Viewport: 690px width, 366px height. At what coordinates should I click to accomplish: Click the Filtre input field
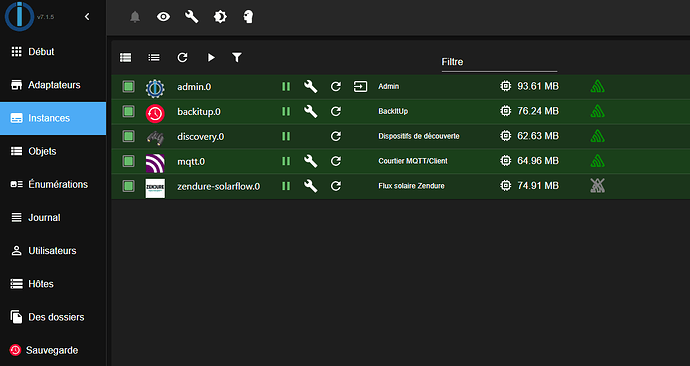(499, 62)
